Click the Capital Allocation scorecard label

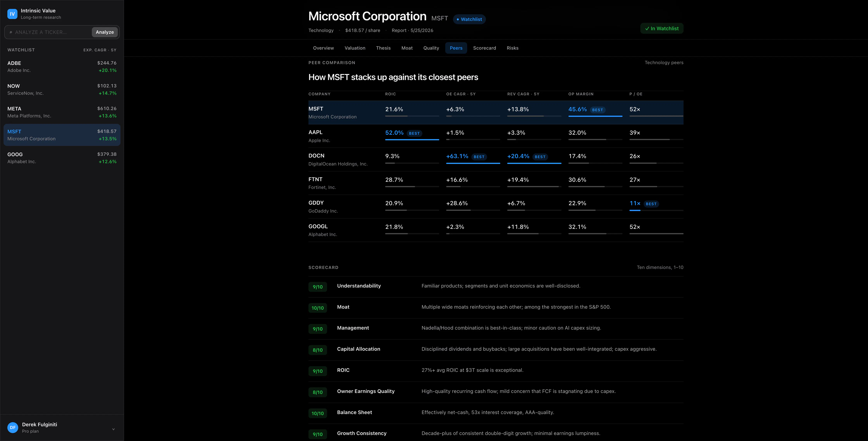point(358,349)
